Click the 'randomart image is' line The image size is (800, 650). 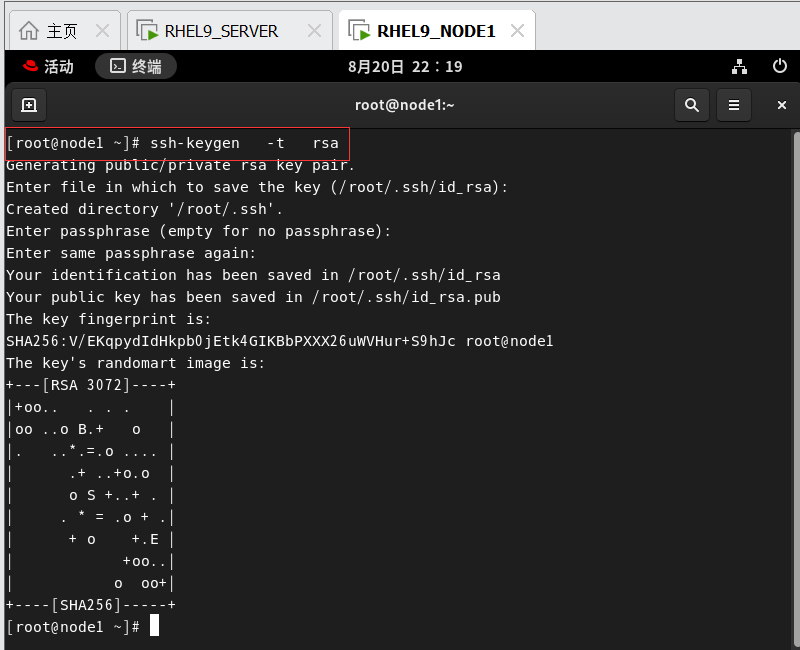click(x=136, y=363)
